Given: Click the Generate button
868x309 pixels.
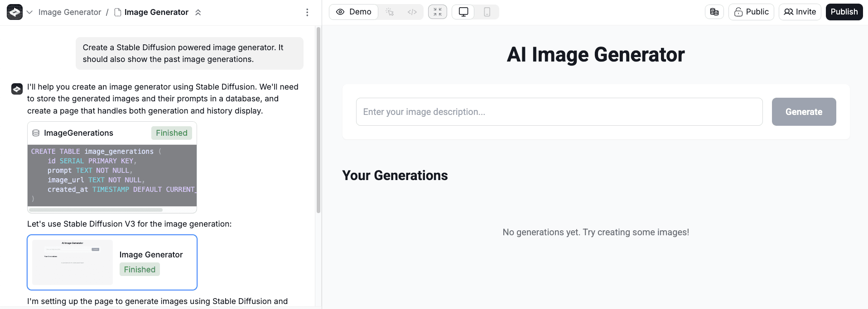Looking at the screenshot, I should [804, 112].
